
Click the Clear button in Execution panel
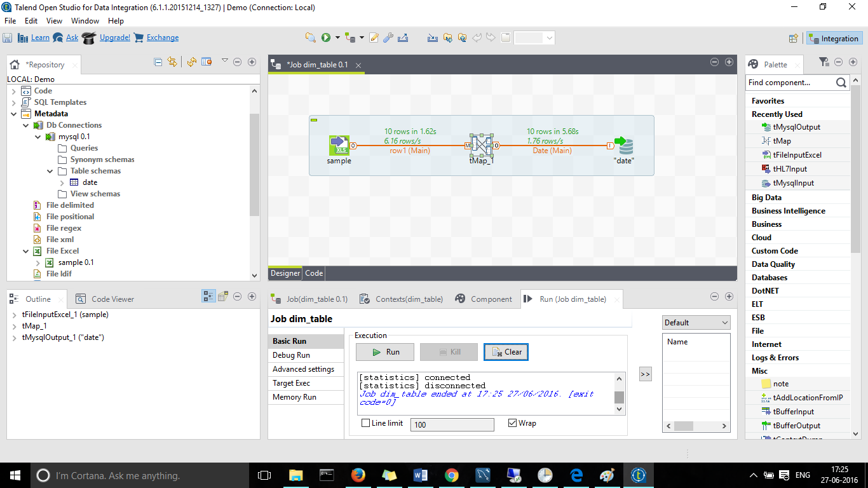tap(505, 351)
